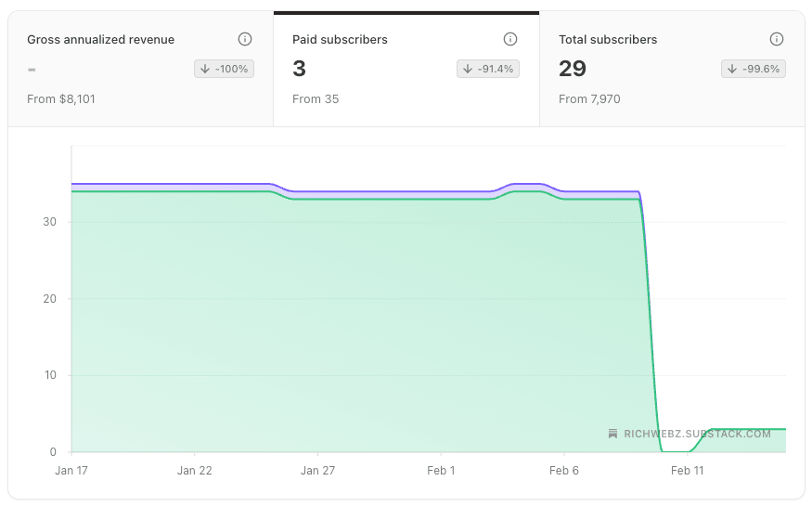
Task: Click the -99.6% change badge
Action: point(754,69)
